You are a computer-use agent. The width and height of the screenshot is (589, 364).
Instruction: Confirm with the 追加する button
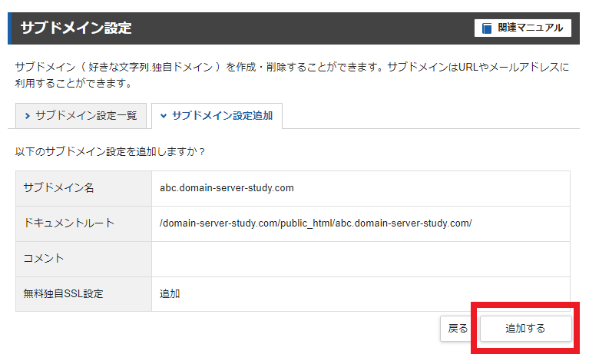click(x=525, y=329)
